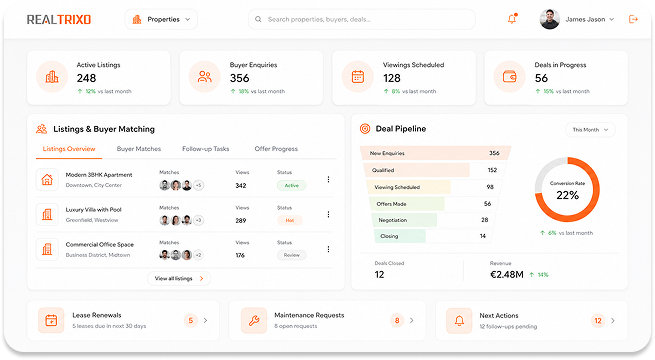Expand the Lease Renewals card chevron
The height and width of the screenshot is (360, 655).
point(206,321)
